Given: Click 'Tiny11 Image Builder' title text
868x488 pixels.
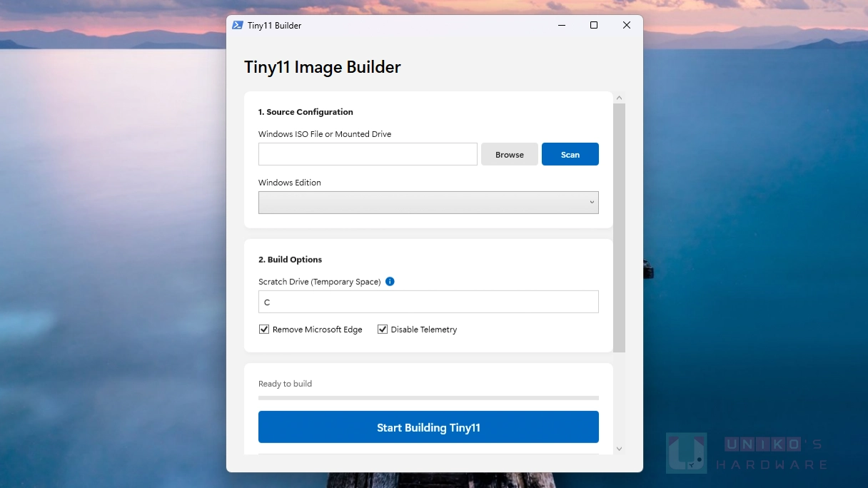Looking at the screenshot, I should click(323, 67).
